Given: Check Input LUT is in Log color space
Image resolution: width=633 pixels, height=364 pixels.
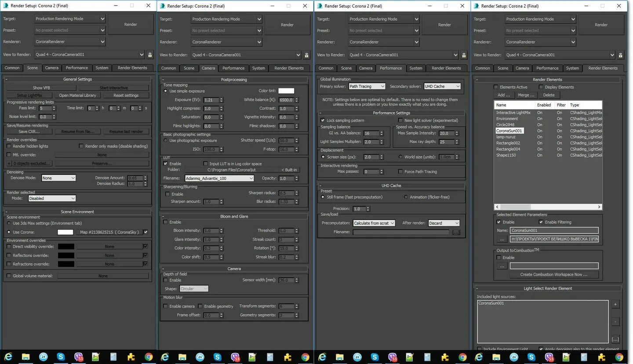Looking at the screenshot, I should click(205, 164).
